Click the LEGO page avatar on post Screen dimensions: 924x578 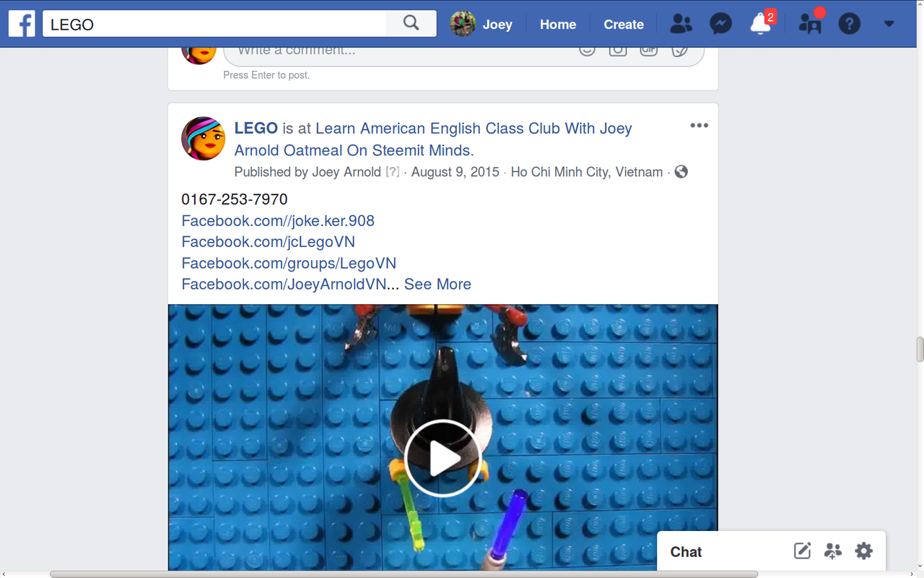tap(204, 139)
